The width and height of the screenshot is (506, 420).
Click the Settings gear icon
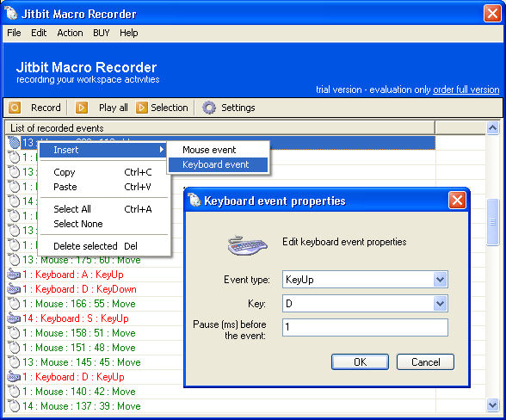(x=209, y=108)
